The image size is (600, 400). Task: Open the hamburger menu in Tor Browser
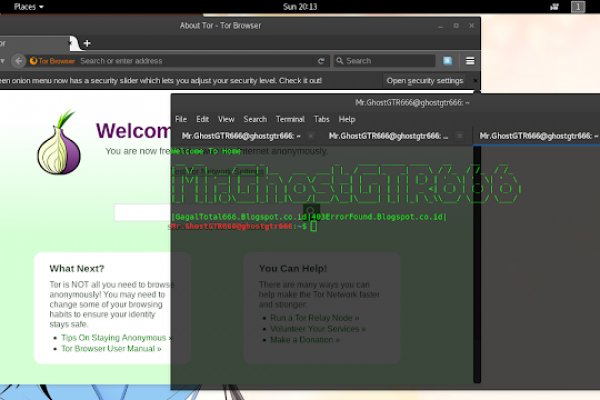(x=469, y=61)
